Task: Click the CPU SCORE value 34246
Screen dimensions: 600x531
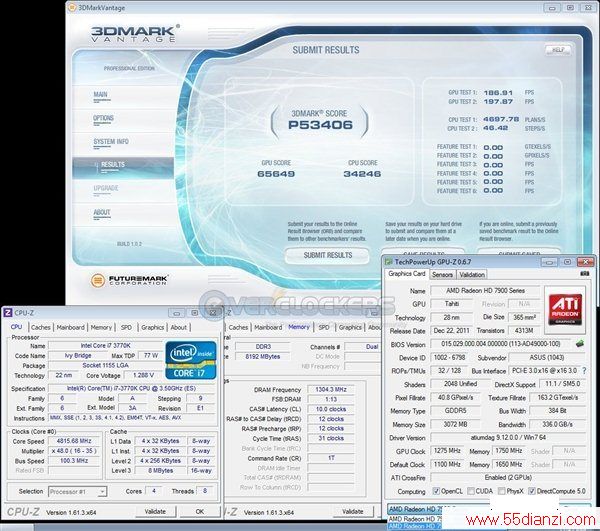Action: tap(362, 174)
